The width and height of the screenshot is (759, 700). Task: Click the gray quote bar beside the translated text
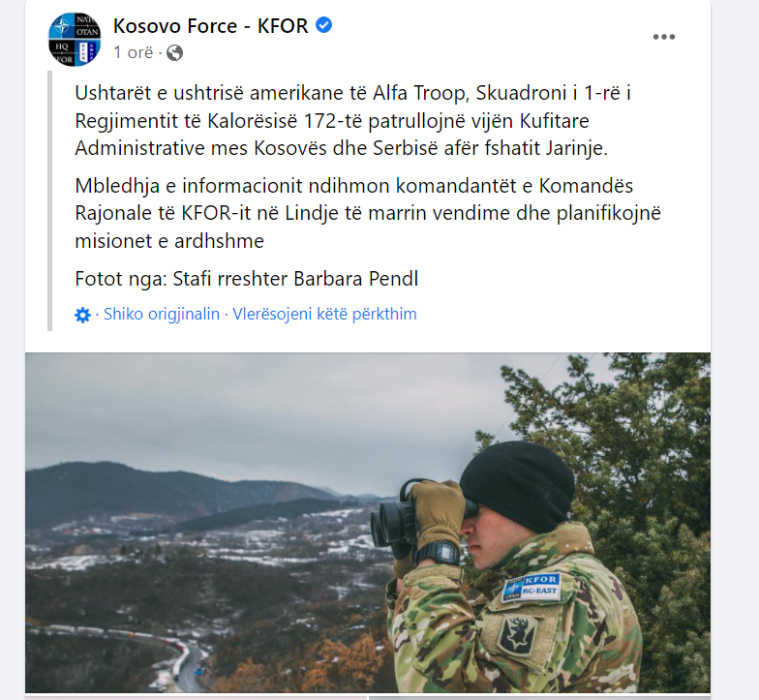click(x=50, y=201)
